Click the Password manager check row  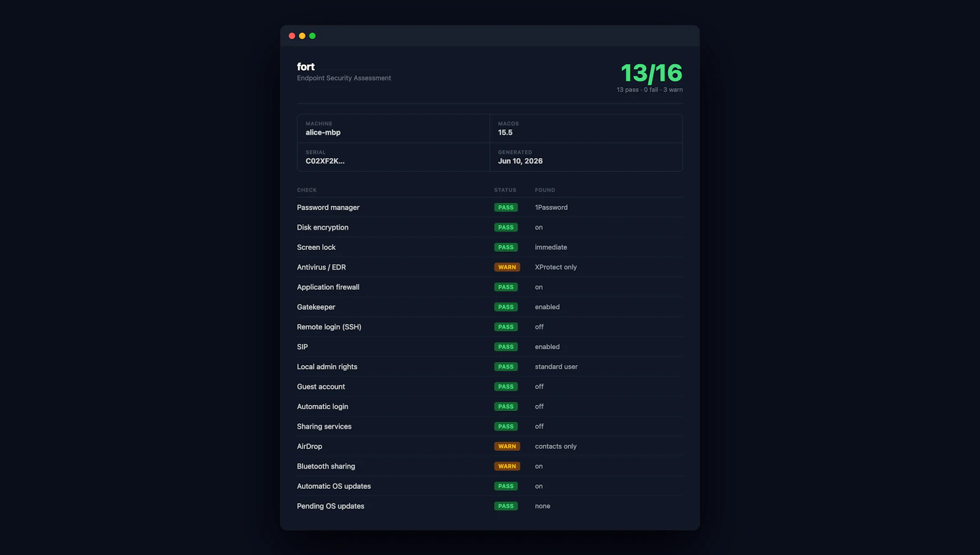pos(490,208)
